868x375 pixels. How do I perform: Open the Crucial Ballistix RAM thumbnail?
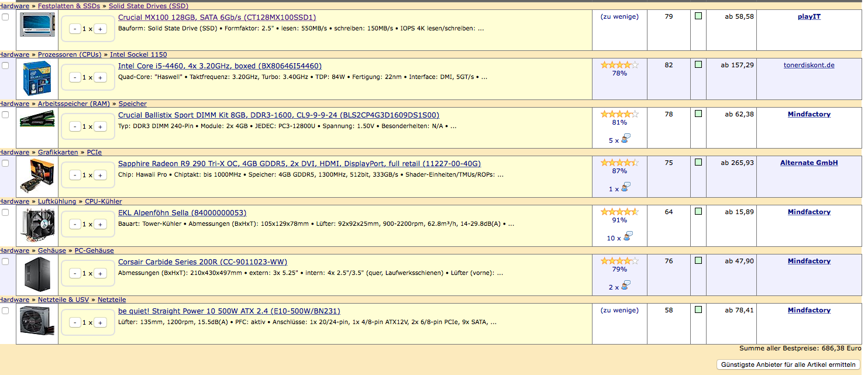(37, 120)
